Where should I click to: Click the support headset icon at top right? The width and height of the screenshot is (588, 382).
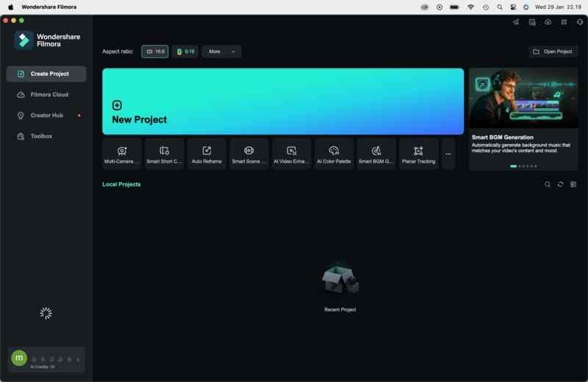point(580,22)
